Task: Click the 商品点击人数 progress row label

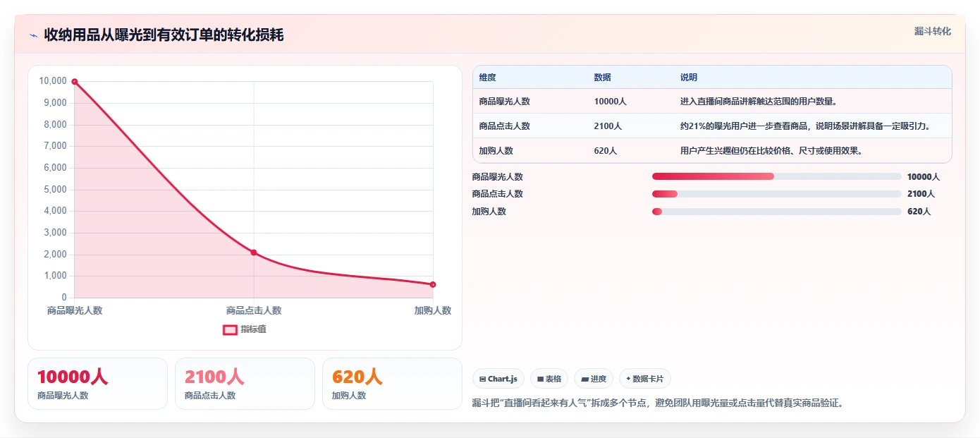Action: coord(498,194)
